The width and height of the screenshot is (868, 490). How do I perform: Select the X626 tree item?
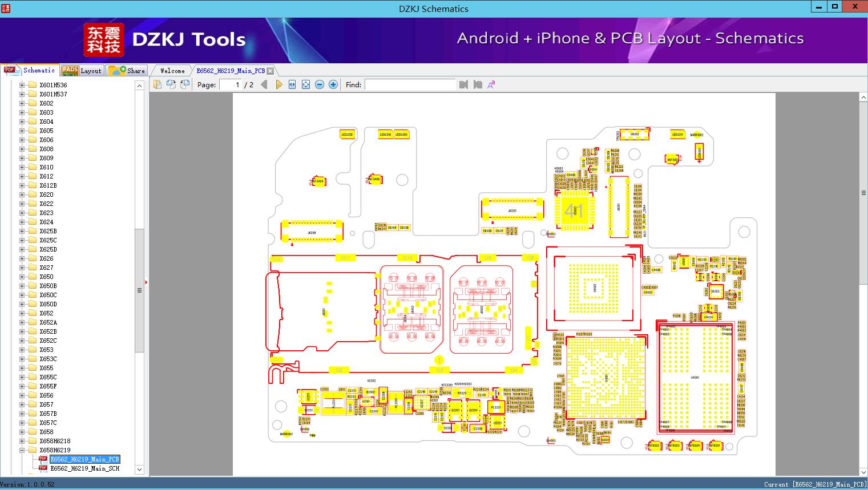pyautogui.click(x=46, y=258)
